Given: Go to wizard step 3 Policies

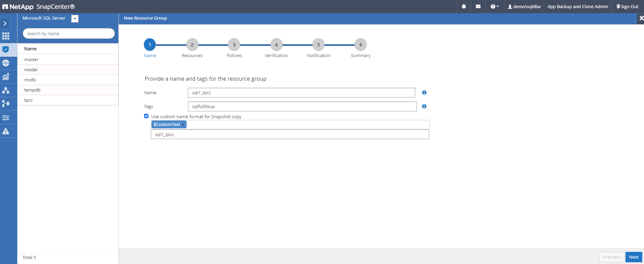Looking at the screenshot, I should pyautogui.click(x=234, y=45).
